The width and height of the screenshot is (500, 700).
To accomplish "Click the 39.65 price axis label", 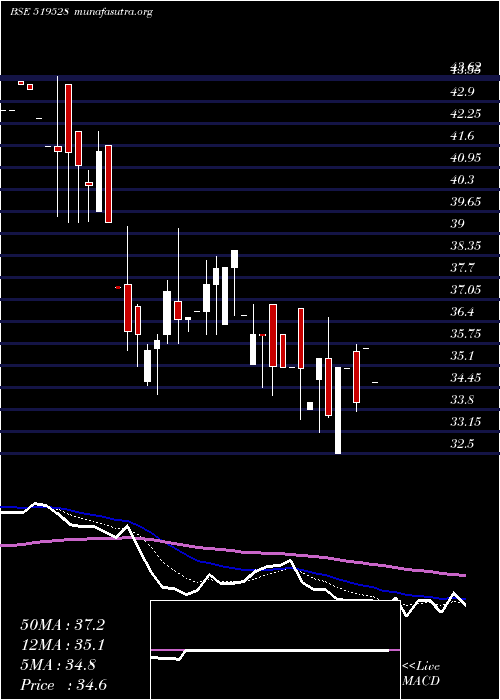I will 466,201.
